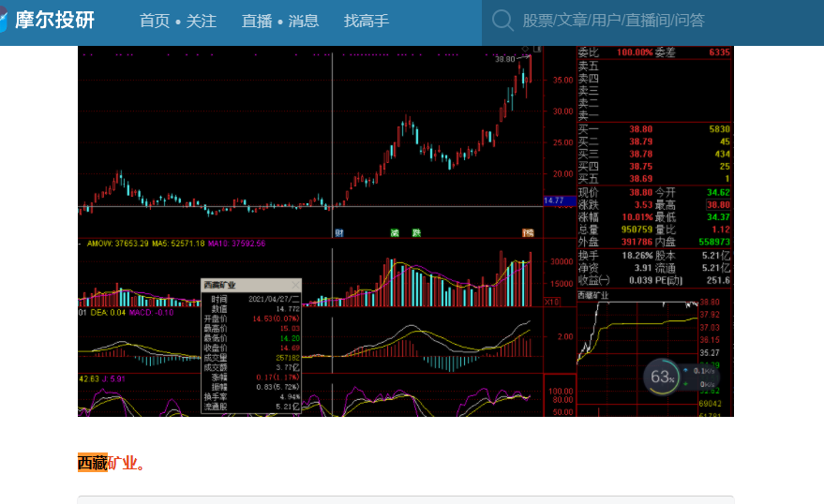824x504 pixels.
Task: Open the 直播 navigation item
Action: tap(257, 21)
